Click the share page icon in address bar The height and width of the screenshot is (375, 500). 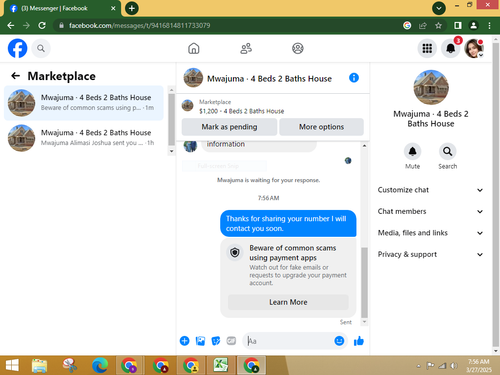(423, 25)
